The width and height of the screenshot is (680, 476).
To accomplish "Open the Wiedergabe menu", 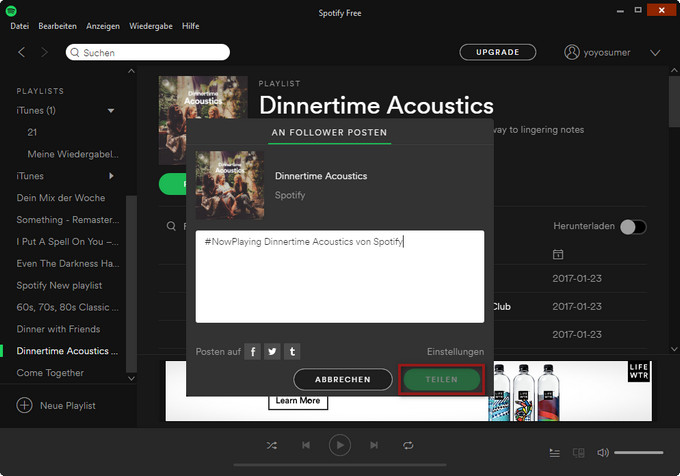I will [151, 26].
